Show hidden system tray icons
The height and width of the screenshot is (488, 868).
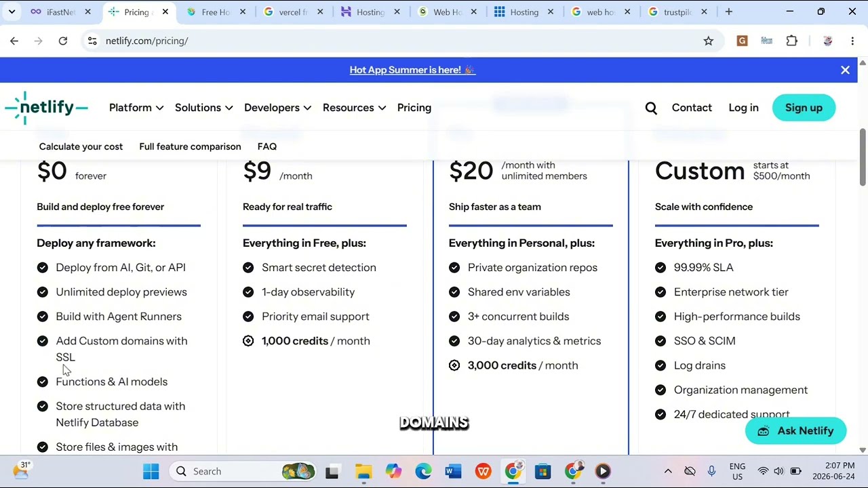click(668, 471)
